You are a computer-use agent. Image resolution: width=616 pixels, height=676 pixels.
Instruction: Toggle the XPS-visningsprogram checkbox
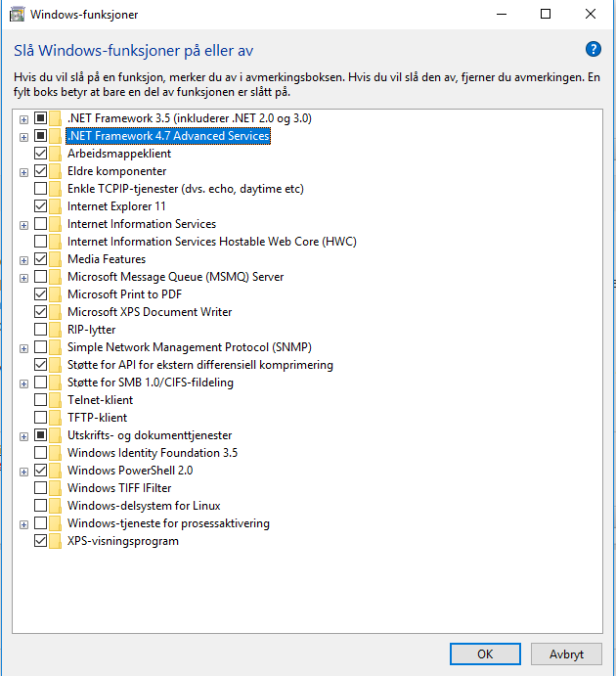click(40, 541)
